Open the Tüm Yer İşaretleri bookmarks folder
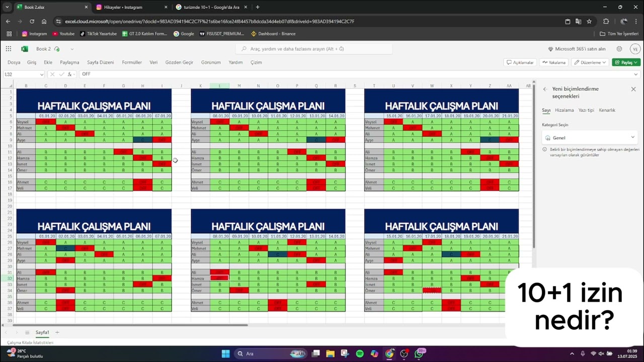The height and width of the screenshot is (362, 644). (x=619, y=34)
